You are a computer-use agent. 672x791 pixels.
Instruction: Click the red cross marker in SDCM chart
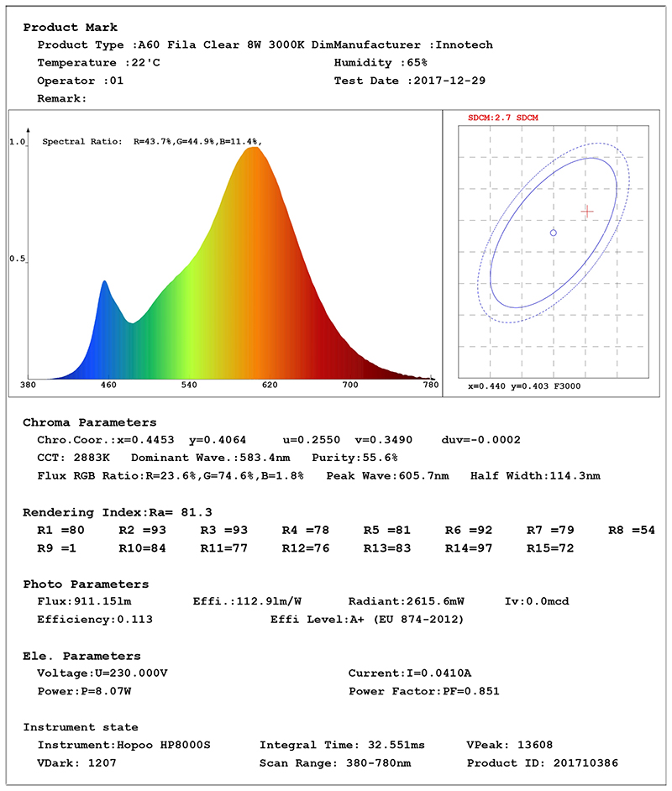click(x=587, y=212)
